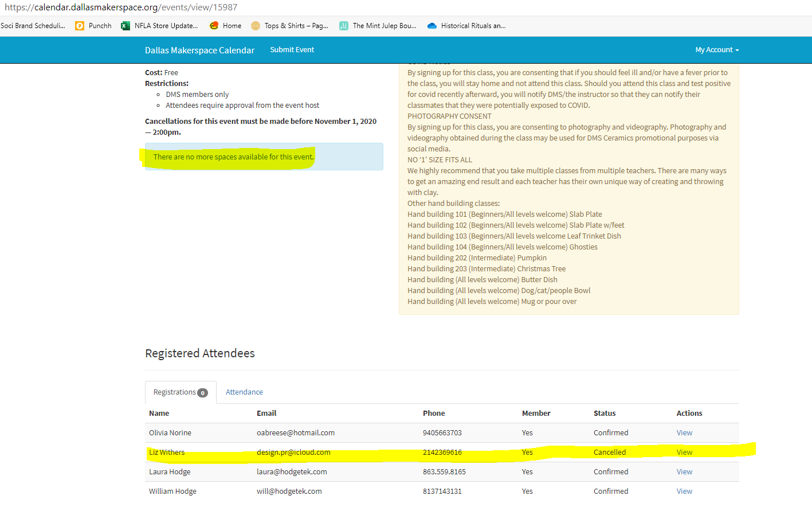This screenshot has height=507, width=812.
Task: View Olivia Norine's registration
Action: click(684, 433)
